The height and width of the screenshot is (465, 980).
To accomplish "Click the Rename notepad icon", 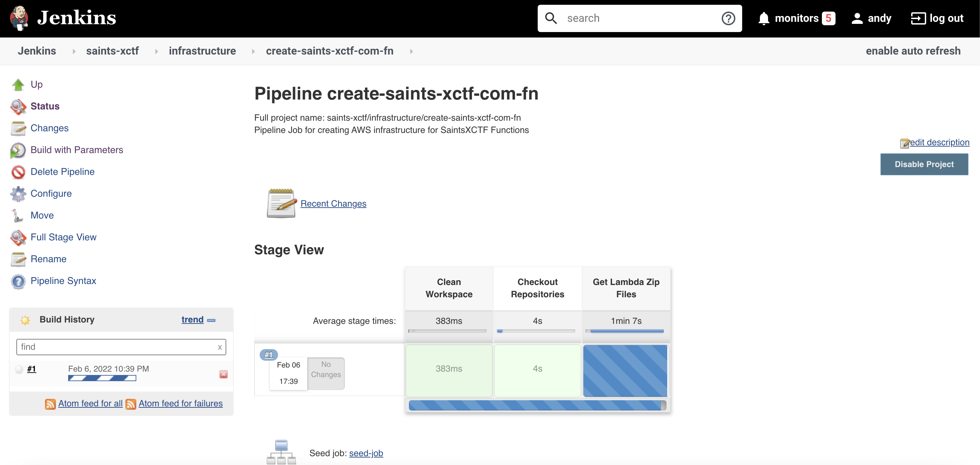I will 18,259.
